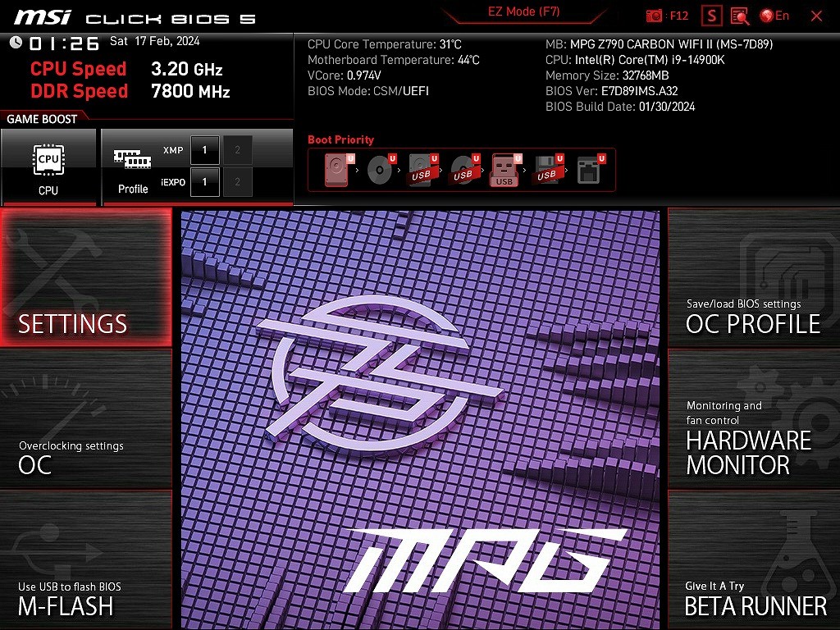Open the BETA RUNNER menu
Viewport: 840px width, 630px height.
coord(754,559)
